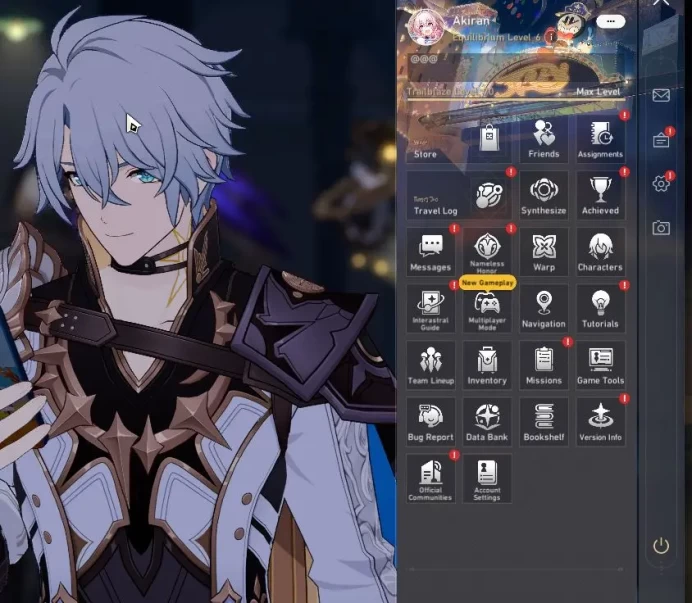Viewport: 692px width, 603px height.
Task: Open the Inventory backpack tile
Action: [487, 365]
